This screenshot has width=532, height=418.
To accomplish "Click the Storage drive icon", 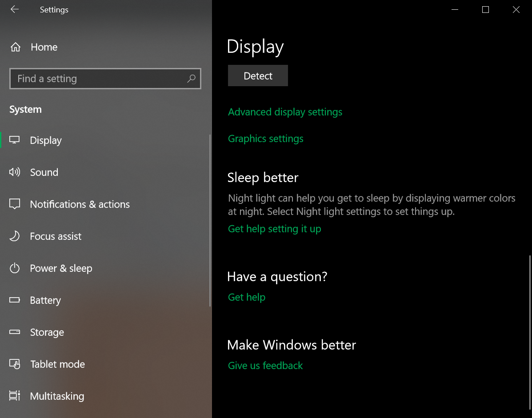I will 15,332.
